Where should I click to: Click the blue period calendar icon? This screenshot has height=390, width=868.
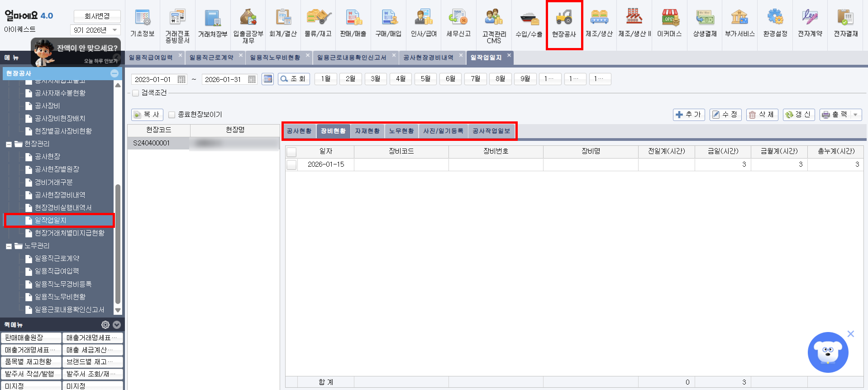[268, 79]
